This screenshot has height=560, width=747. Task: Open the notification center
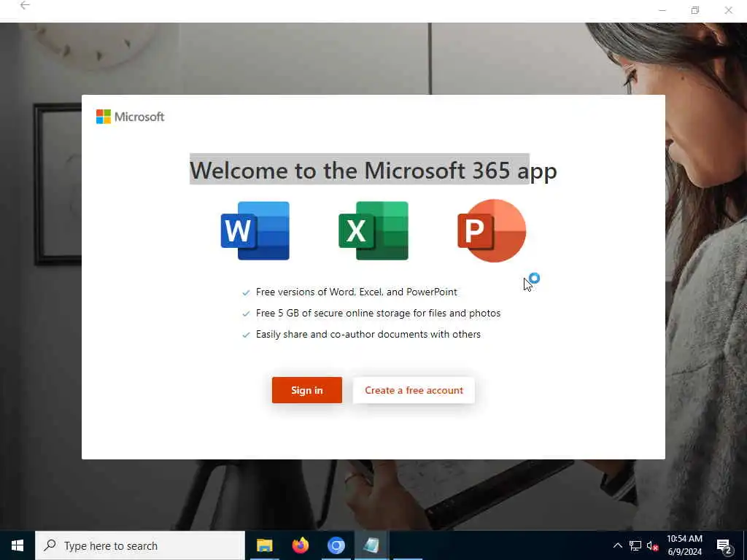724,546
